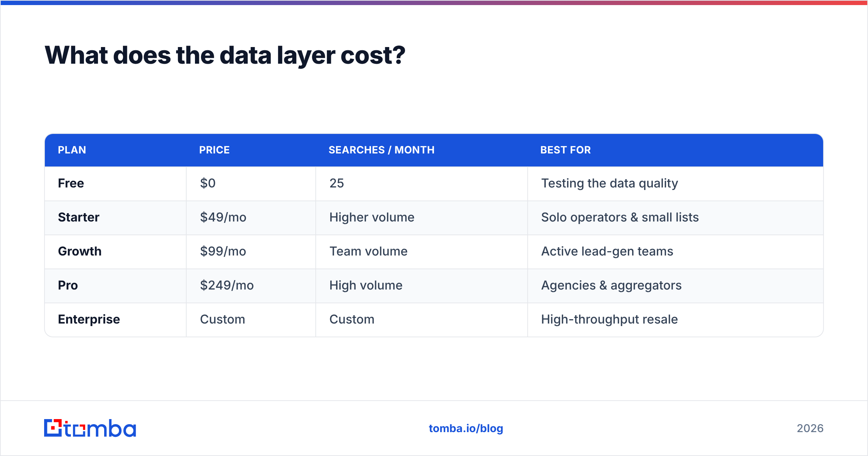Click the $0 price cell
This screenshot has width=868, height=456.
coord(251,183)
